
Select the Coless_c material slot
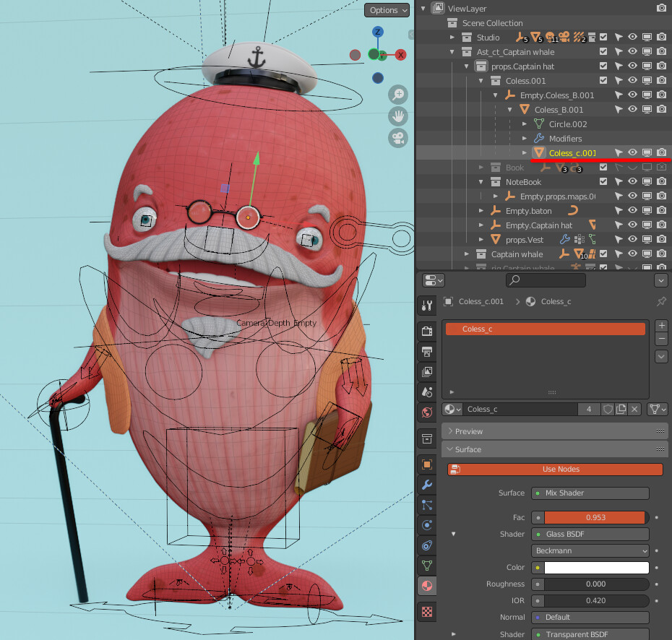(546, 329)
